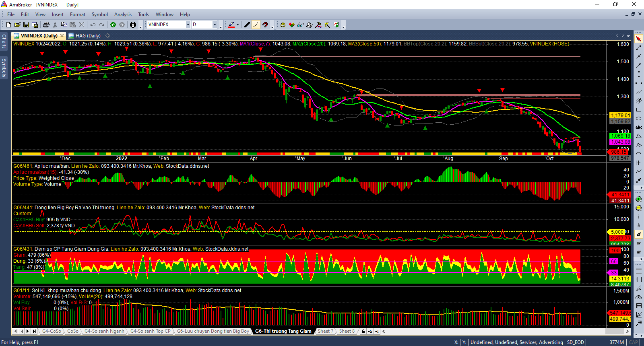Switch to weekly 'w' interval button
Image resolution: width=644 pixels, height=346 pixels.
tap(639, 243)
